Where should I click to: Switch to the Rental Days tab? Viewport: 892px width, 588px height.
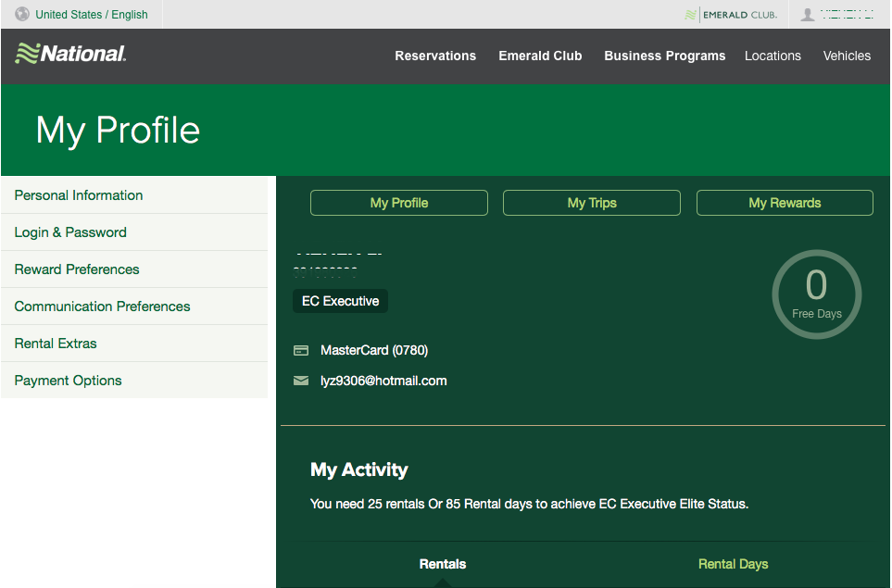pyautogui.click(x=733, y=564)
